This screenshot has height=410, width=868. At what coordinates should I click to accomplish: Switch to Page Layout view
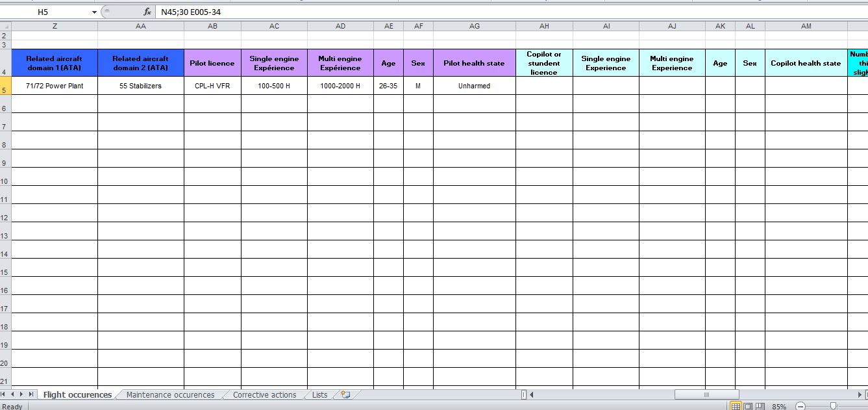coord(747,406)
